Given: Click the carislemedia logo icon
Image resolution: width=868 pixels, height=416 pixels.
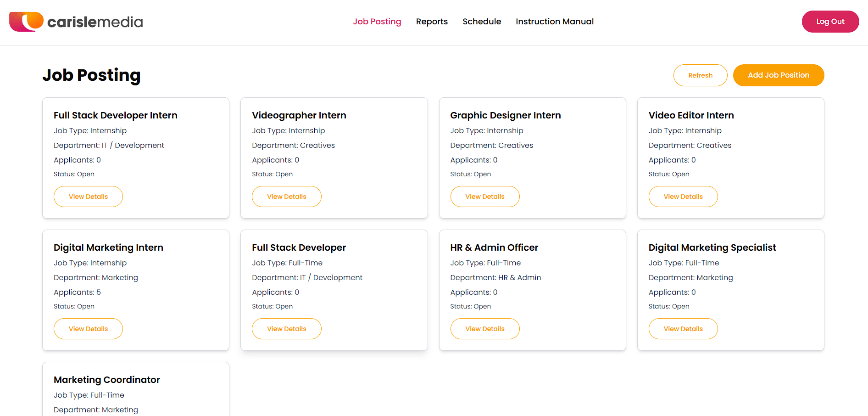Looking at the screenshot, I should (26, 22).
